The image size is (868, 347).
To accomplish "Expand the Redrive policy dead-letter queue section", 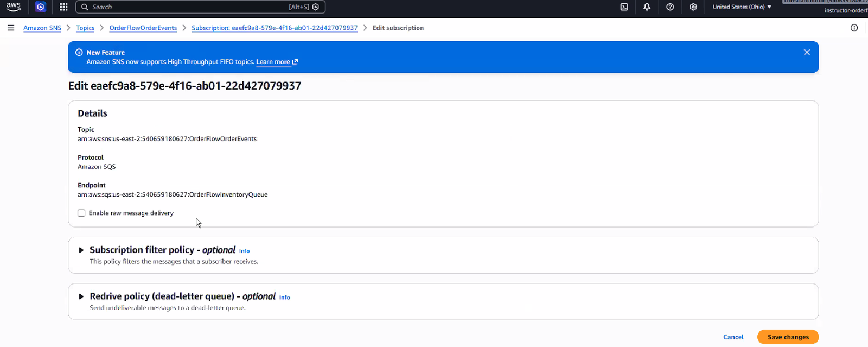I will [81, 296].
